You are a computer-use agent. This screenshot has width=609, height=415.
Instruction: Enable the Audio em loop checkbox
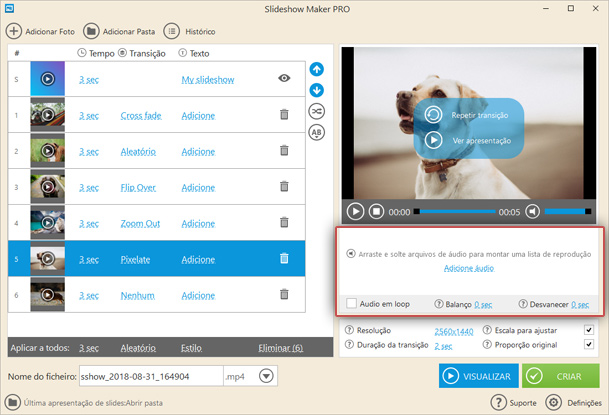pyautogui.click(x=351, y=303)
